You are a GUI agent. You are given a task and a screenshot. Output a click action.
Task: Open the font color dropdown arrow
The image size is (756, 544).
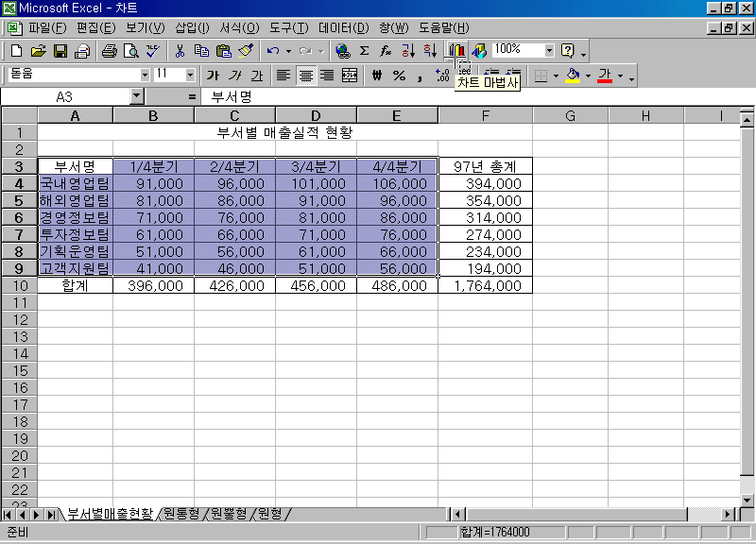tap(621, 76)
